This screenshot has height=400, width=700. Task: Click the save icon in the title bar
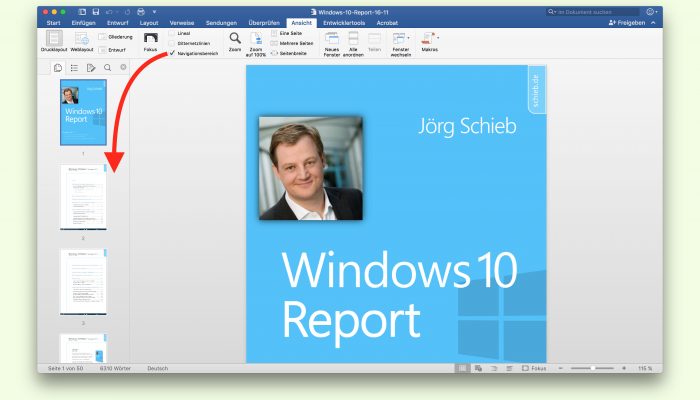[96, 12]
